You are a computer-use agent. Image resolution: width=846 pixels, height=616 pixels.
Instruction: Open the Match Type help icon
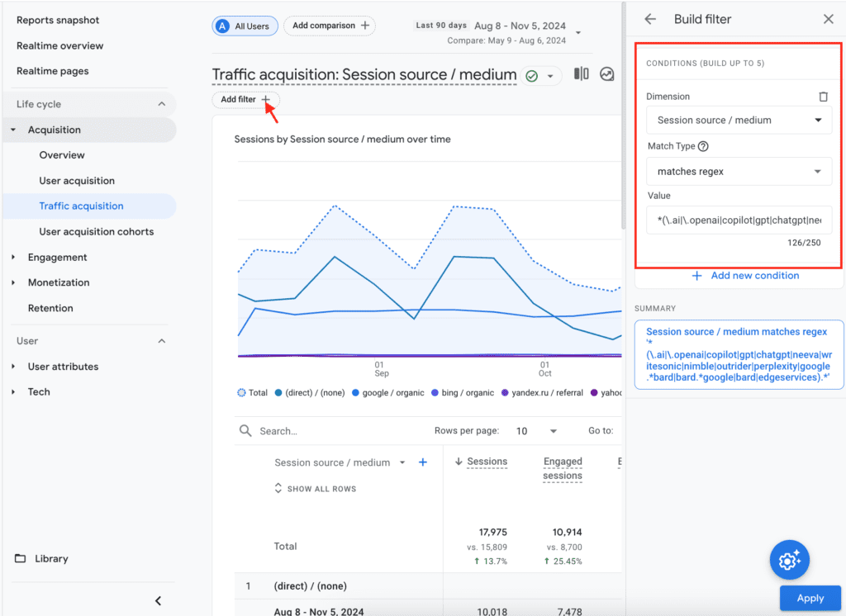tap(703, 146)
